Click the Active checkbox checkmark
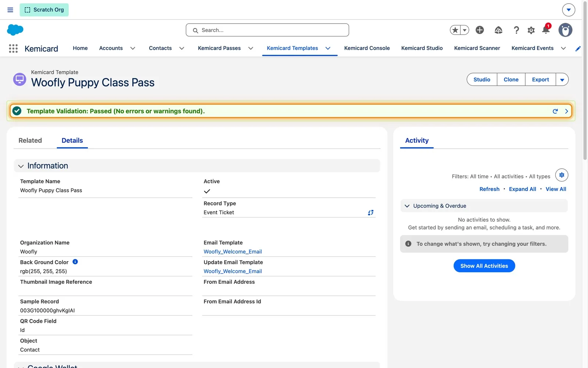 [x=207, y=191]
